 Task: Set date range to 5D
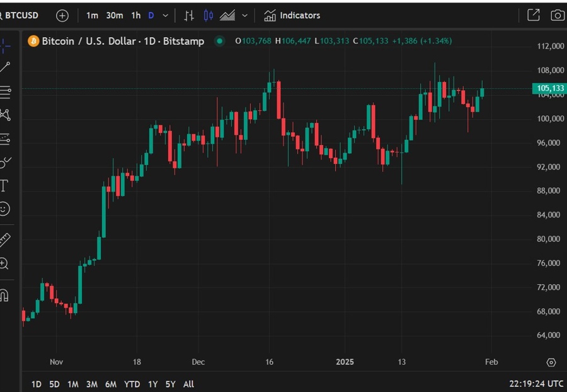(54, 384)
